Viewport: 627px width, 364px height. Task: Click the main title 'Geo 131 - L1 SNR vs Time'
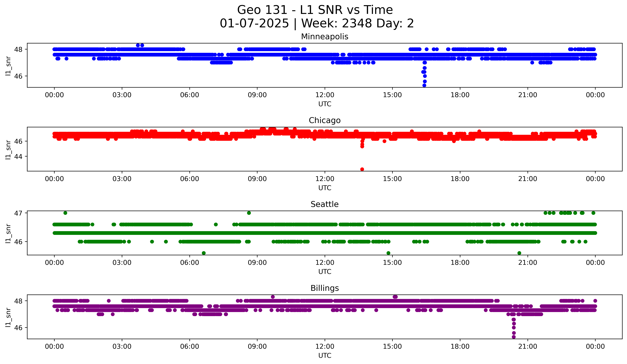(315, 10)
